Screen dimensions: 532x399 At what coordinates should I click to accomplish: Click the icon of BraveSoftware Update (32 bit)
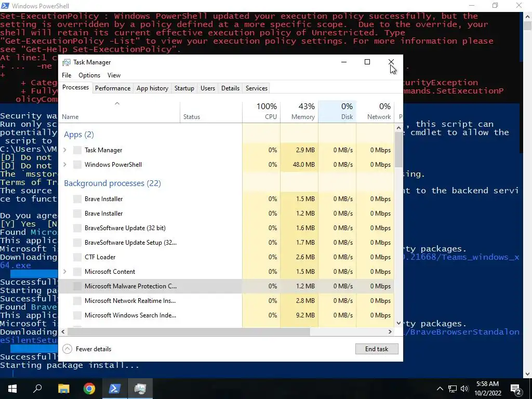tap(77, 228)
